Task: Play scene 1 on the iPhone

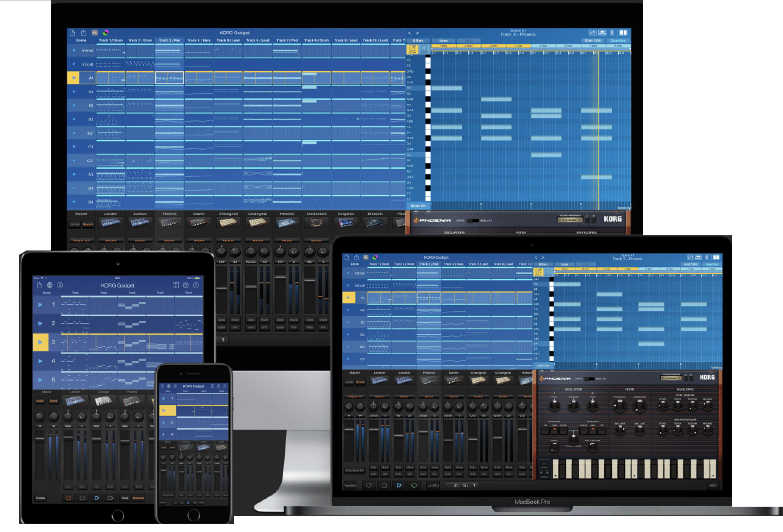Action: pyautogui.click(x=164, y=398)
